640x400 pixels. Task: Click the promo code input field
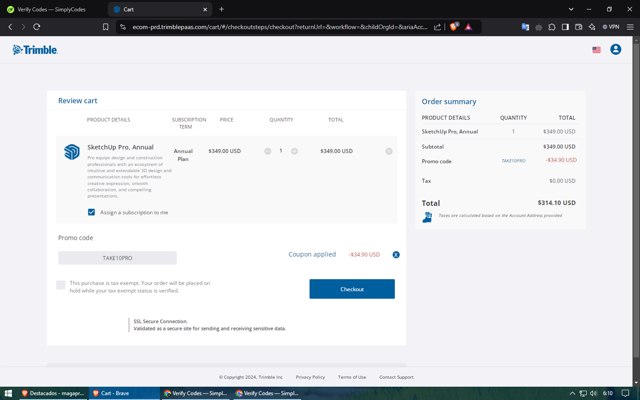click(x=117, y=258)
